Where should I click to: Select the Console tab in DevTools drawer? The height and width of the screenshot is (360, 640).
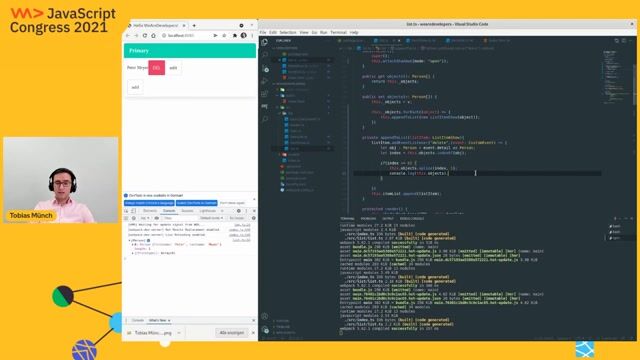pyautogui.click(x=138, y=320)
